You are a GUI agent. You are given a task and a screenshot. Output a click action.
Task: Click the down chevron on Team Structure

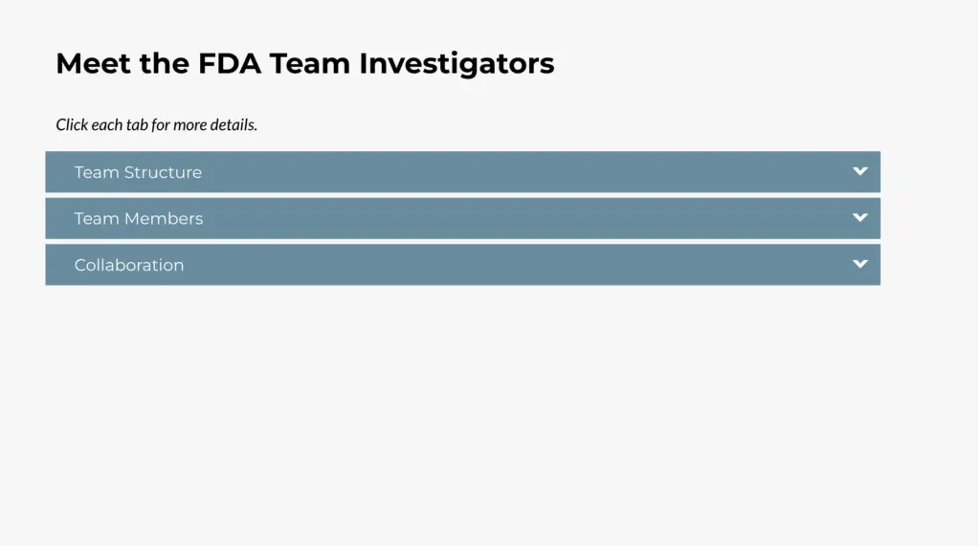(859, 171)
